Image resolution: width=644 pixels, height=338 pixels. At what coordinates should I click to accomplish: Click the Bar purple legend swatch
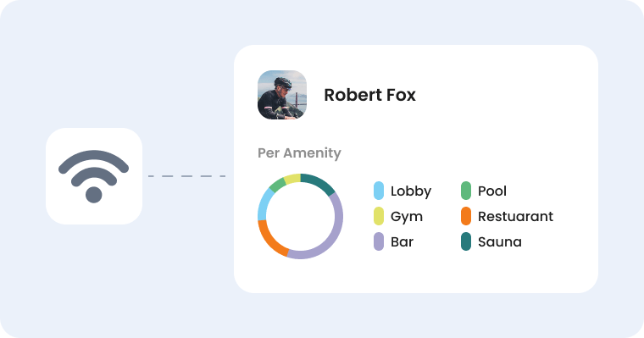click(379, 242)
